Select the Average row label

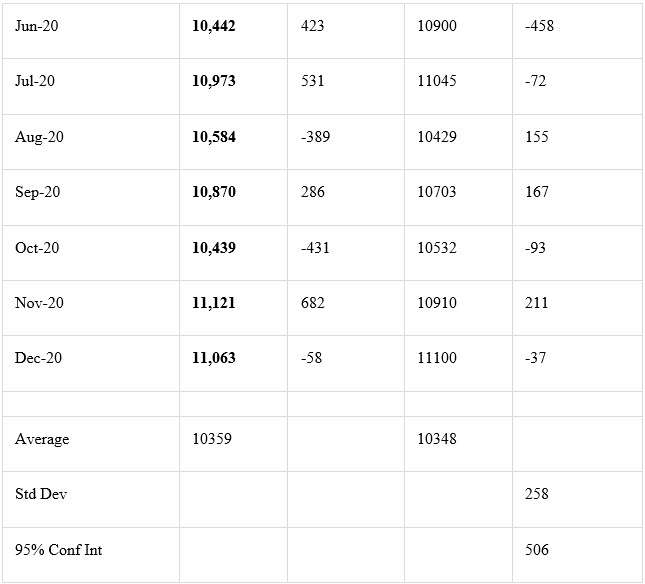42,439
